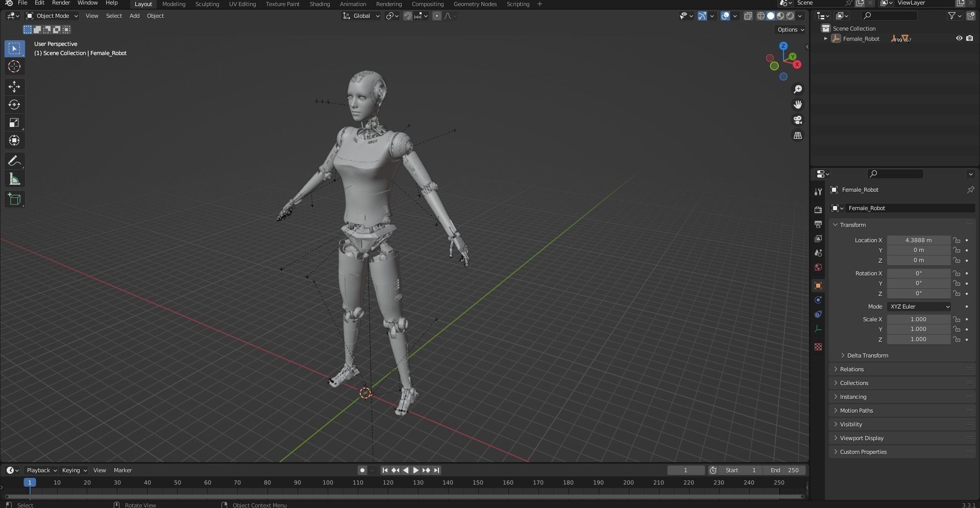Open the File menu
980x508 pixels.
pyautogui.click(x=22, y=3)
